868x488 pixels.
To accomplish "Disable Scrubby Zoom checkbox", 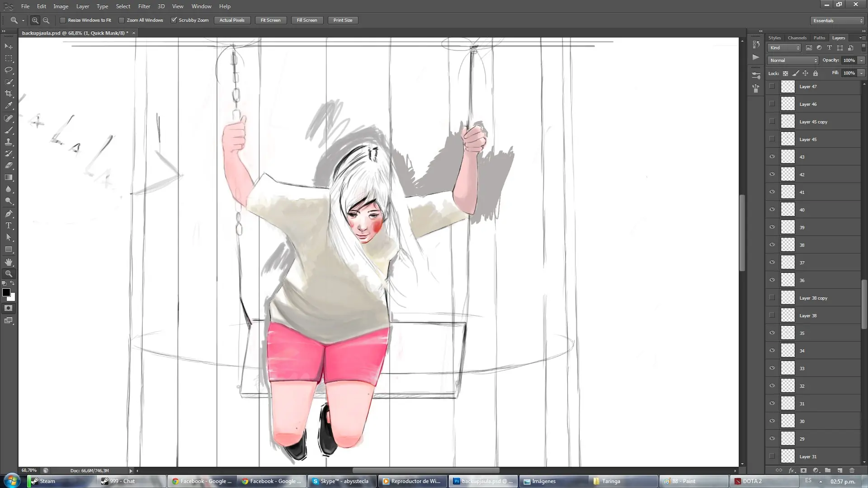I will [x=174, y=20].
